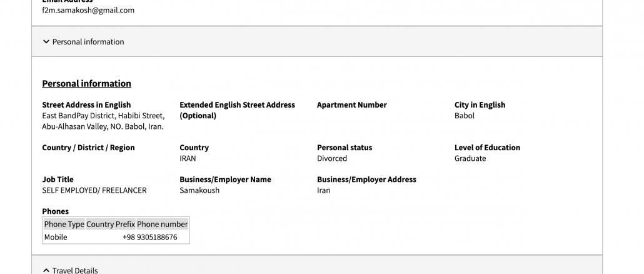Click the Graduate education level value

point(470,158)
